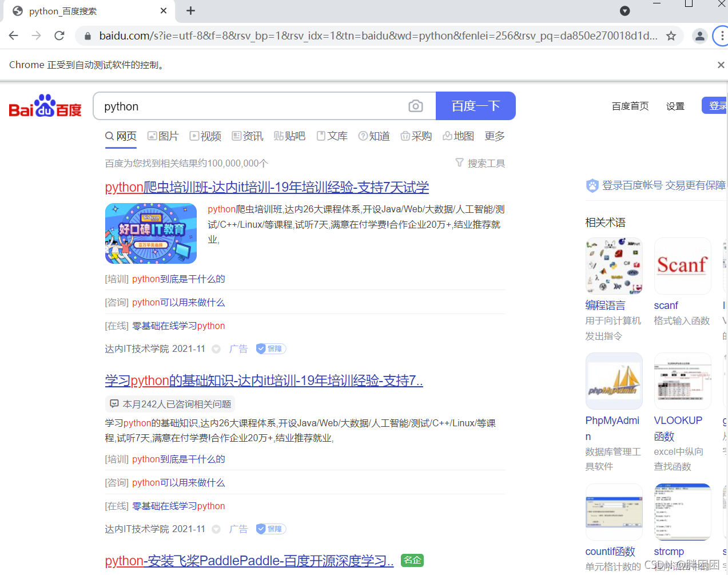
Task: Click the Baidu logo
Action: click(45, 106)
